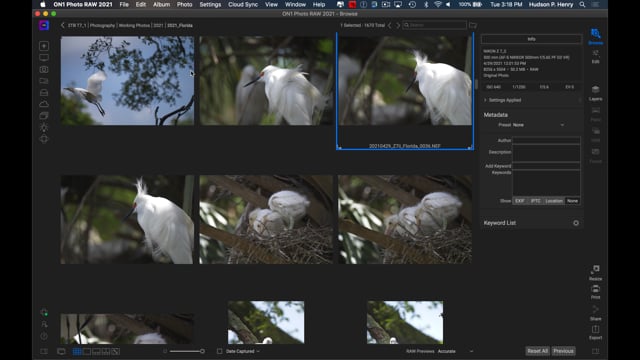This screenshot has height=360, width=640.
Task: Open the Resize module icon
Action: pyautogui.click(x=596, y=272)
